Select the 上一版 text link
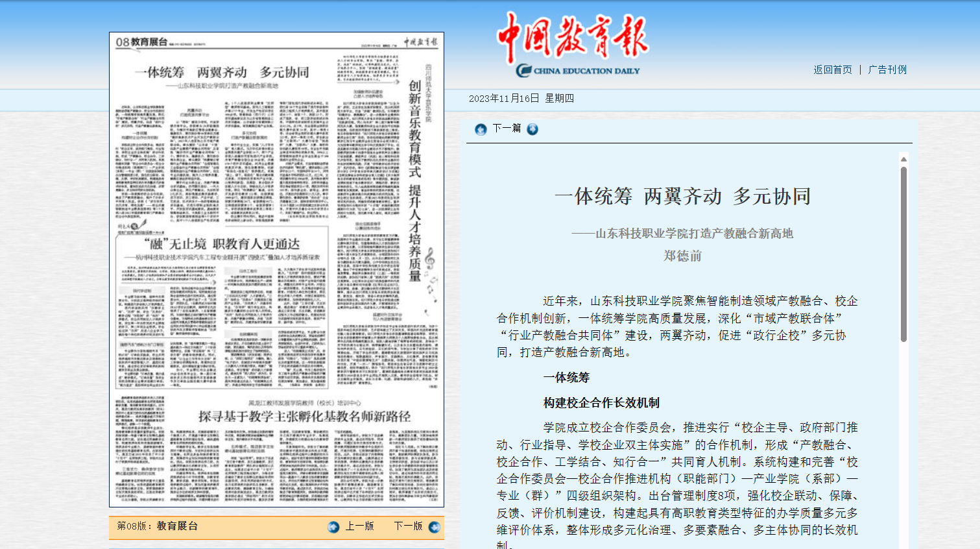Viewport: 980px width, 549px height. point(359,526)
